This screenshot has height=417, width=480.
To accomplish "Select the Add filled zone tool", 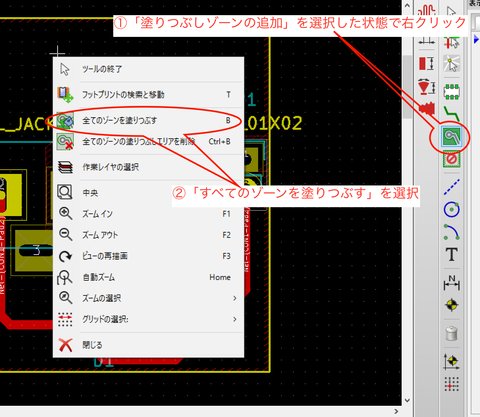I will 452,136.
